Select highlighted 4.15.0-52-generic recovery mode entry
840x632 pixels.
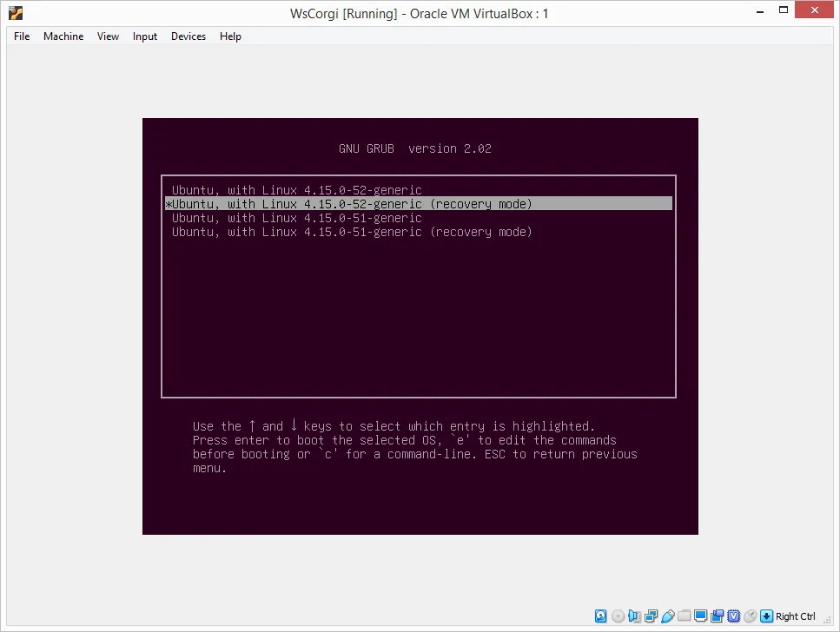click(419, 203)
